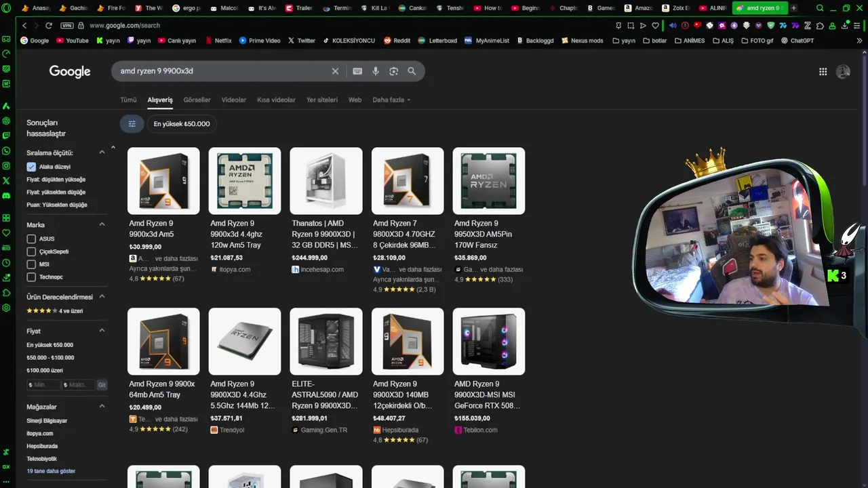Switch to the Tümü tab

[128, 100]
